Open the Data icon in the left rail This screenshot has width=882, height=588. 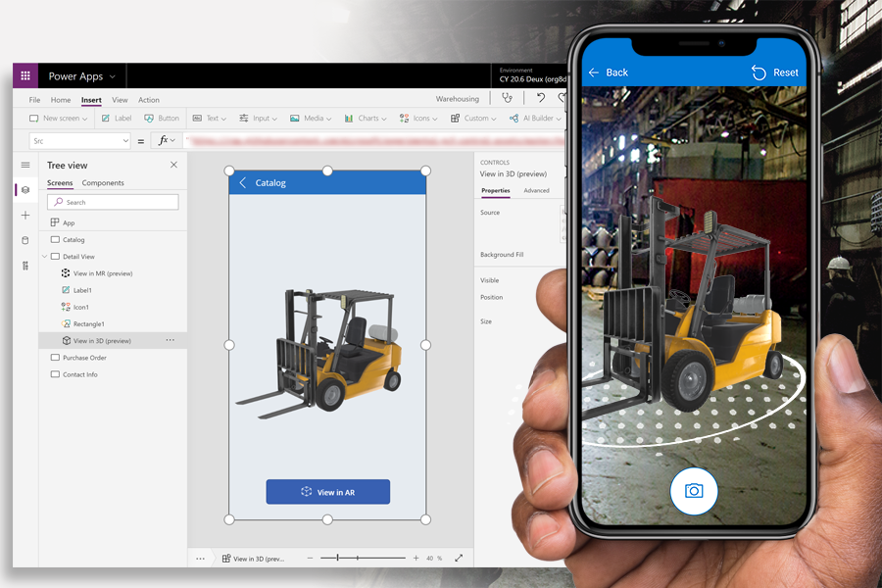click(x=24, y=240)
